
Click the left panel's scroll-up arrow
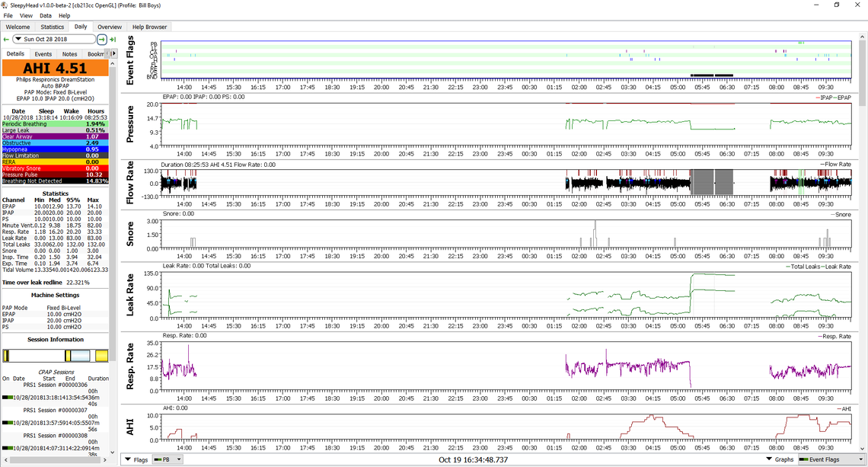pos(113,64)
